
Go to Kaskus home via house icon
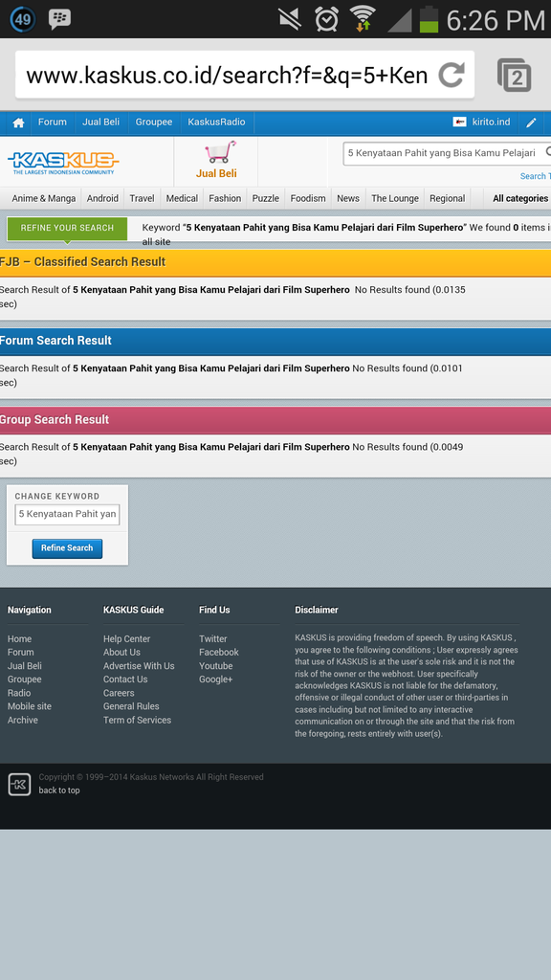(x=19, y=122)
